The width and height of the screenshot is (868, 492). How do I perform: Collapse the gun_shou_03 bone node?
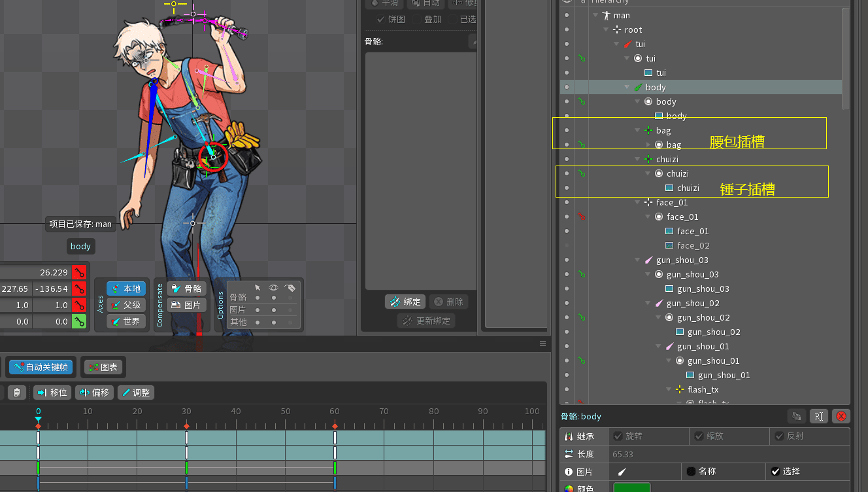pos(637,260)
